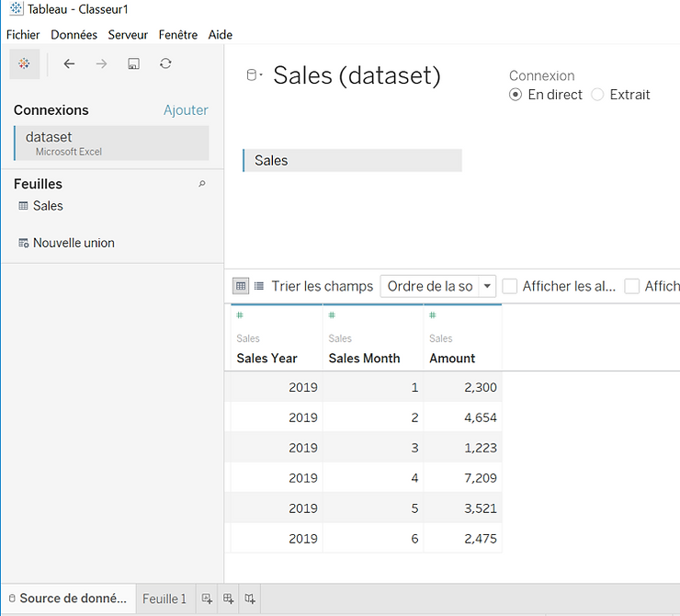
Task: Select the Sales sheet in Feuilles
Action: (48, 206)
